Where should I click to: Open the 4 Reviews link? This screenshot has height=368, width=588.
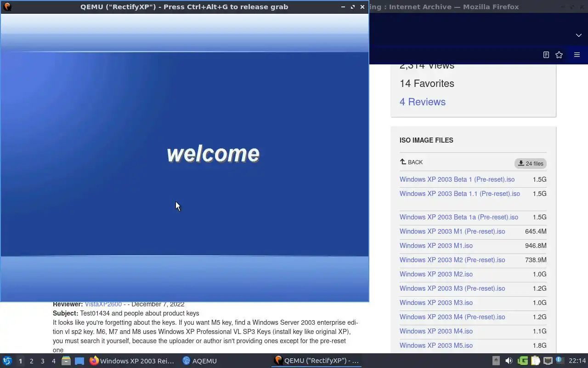423,102
